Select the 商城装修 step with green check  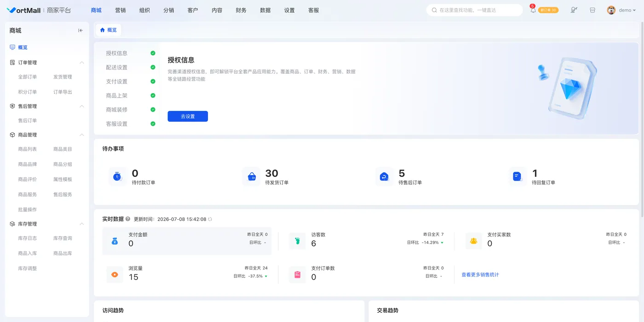pyautogui.click(x=131, y=110)
